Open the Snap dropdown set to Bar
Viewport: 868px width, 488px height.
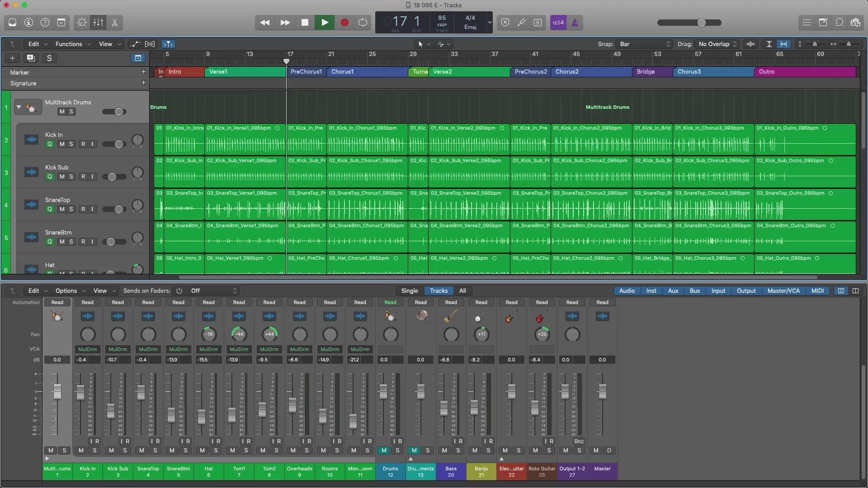[x=645, y=44]
